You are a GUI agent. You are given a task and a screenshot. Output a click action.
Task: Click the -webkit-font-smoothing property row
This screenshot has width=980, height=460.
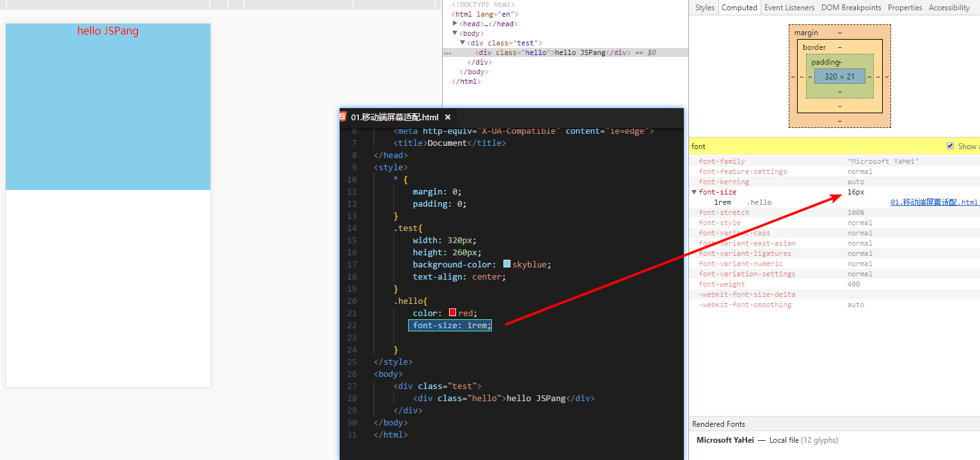834,305
